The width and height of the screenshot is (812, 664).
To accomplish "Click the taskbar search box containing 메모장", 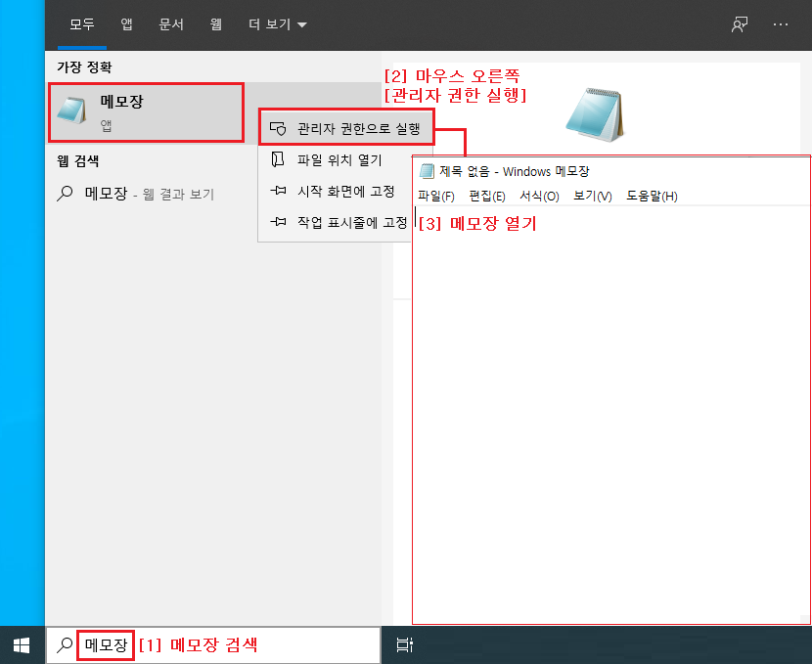I will [x=213, y=644].
